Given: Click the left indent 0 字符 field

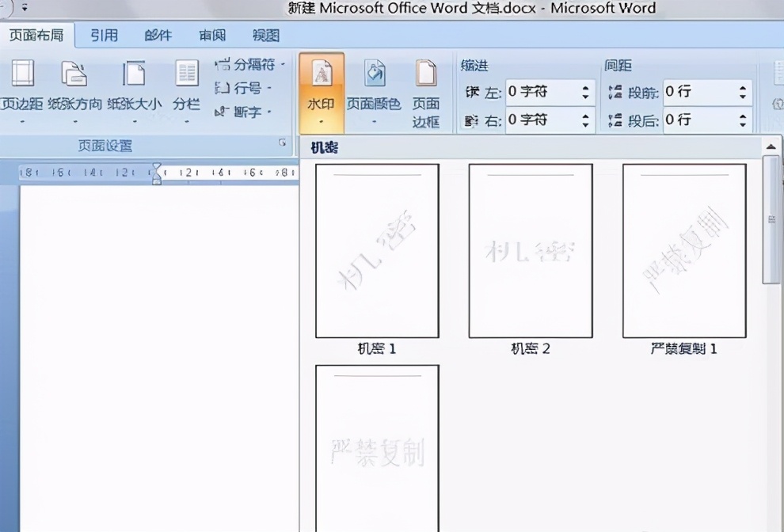Looking at the screenshot, I should 542,92.
